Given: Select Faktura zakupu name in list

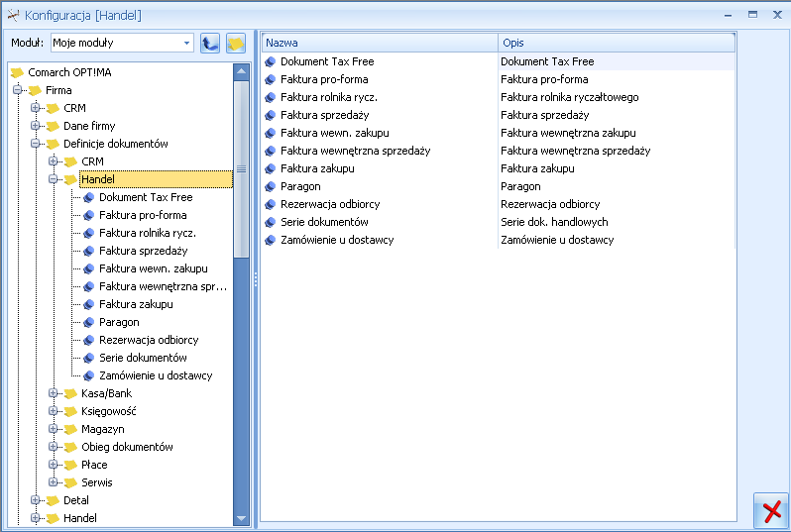Looking at the screenshot, I should (317, 169).
